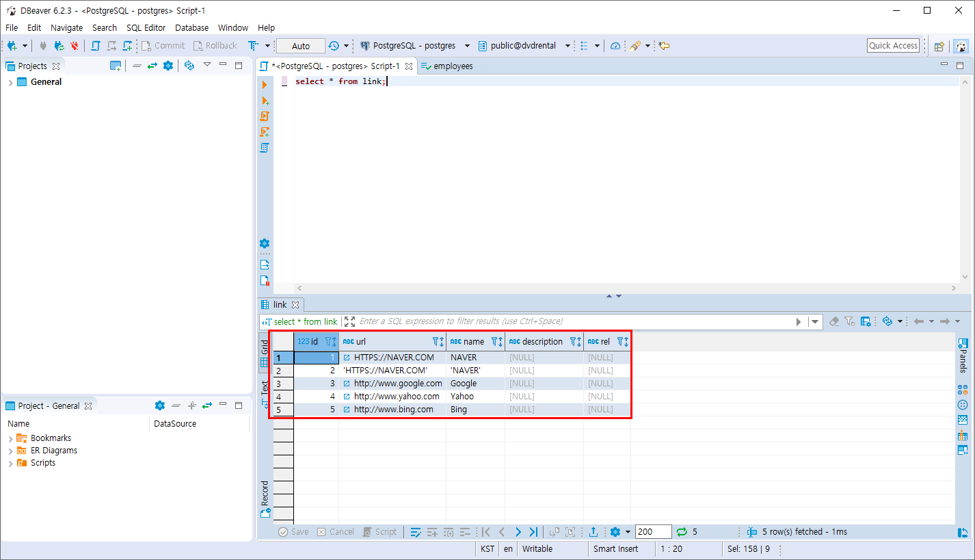
Task: Select the cell containing Yahoo
Action: point(475,397)
